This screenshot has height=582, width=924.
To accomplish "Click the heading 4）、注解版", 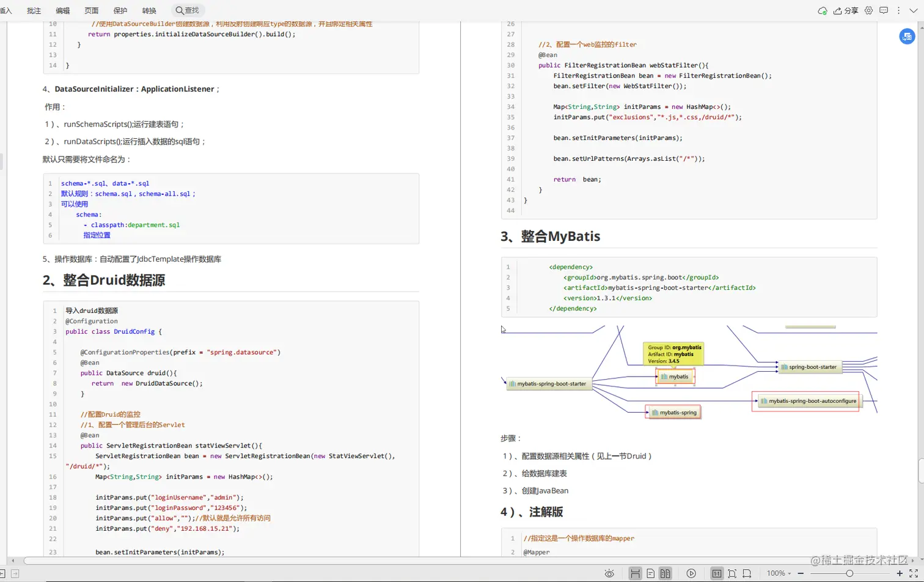I will [x=532, y=512].
